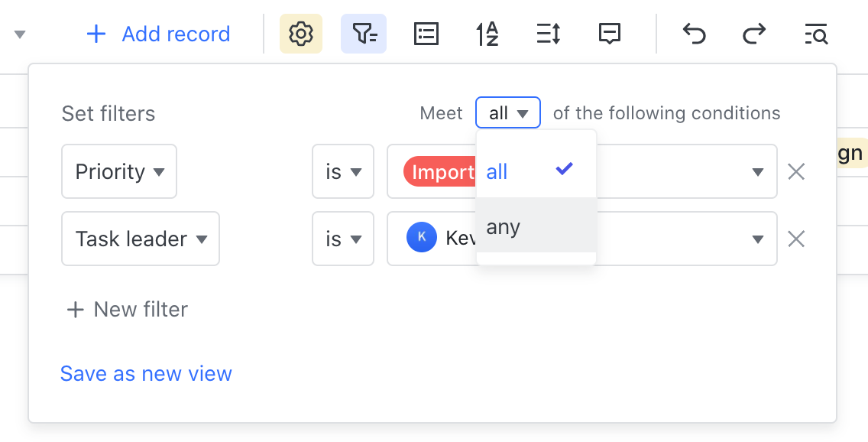Add a new filter condition

[x=126, y=309]
